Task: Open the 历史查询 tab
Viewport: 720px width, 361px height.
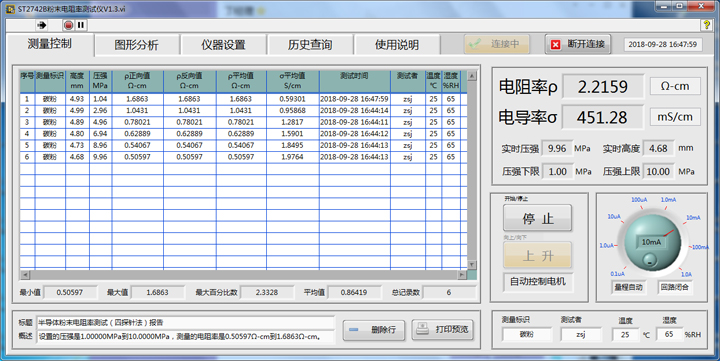Action: [x=310, y=45]
